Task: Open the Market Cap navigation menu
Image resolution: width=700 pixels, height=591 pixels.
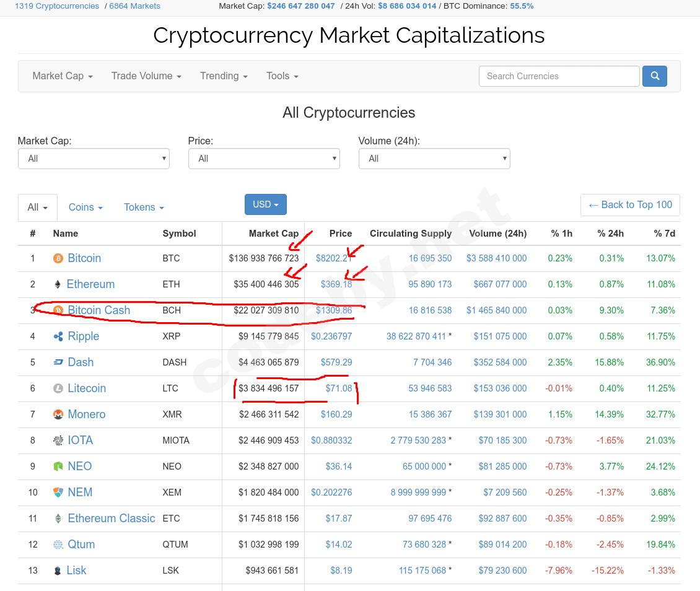Action: click(63, 76)
